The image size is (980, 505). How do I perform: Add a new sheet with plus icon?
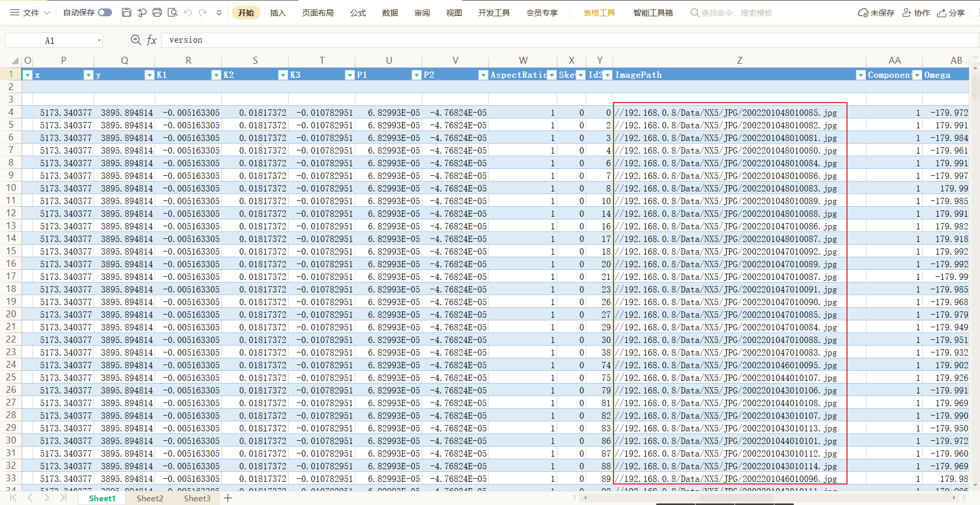click(228, 498)
